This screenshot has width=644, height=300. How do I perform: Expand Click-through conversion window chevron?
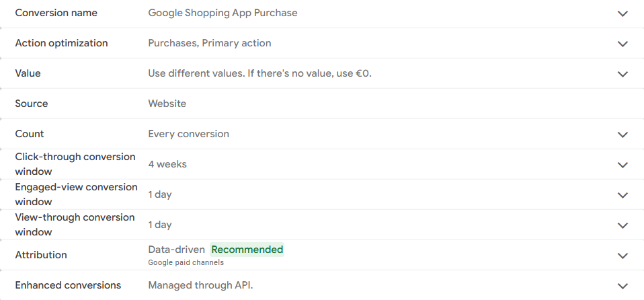coord(622,165)
